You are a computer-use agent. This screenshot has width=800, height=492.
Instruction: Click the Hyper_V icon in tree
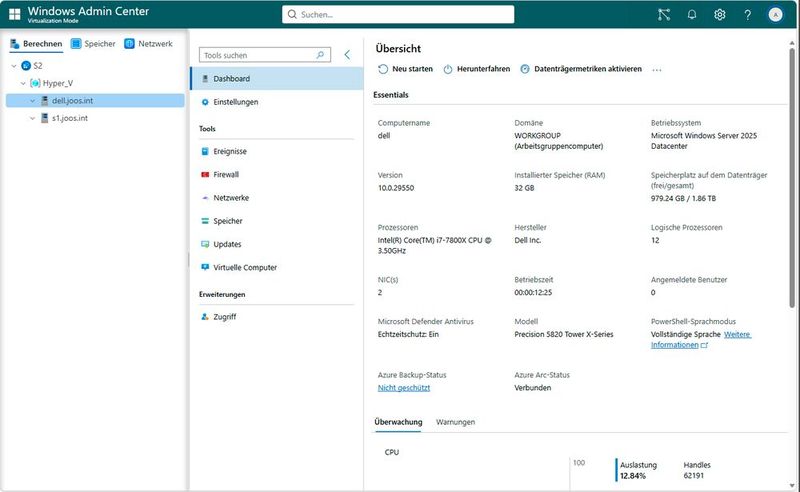coord(35,83)
